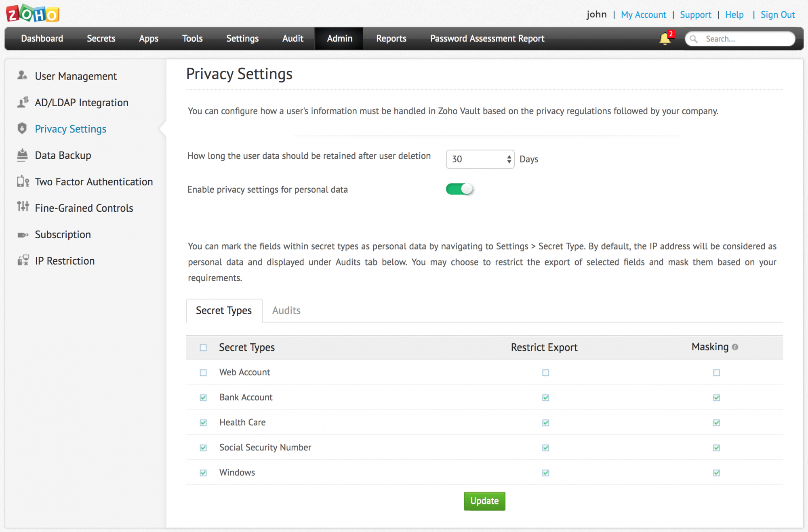Click the Fine-Grained Controls sliders icon

pyautogui.click(x=23, y=207)
